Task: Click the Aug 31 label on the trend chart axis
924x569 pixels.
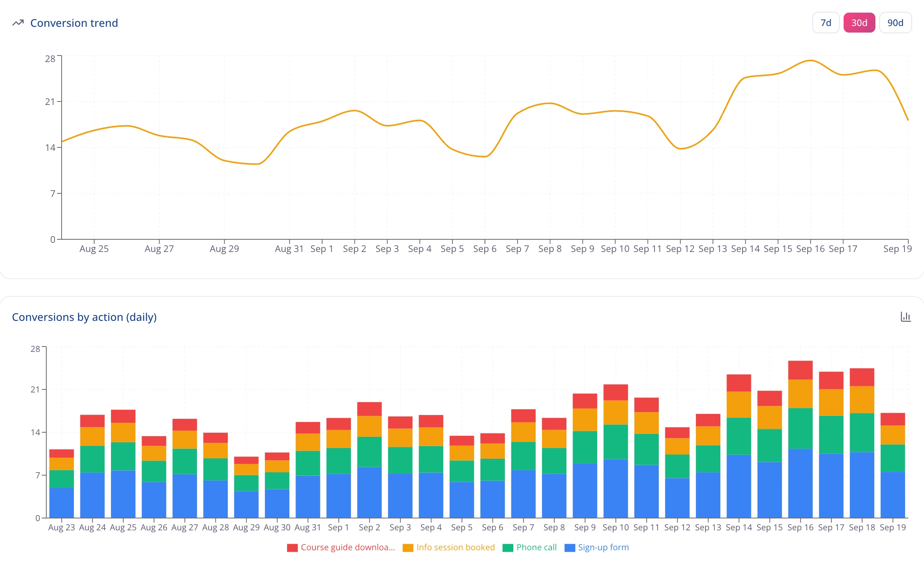Action: (x=289, y=249)
